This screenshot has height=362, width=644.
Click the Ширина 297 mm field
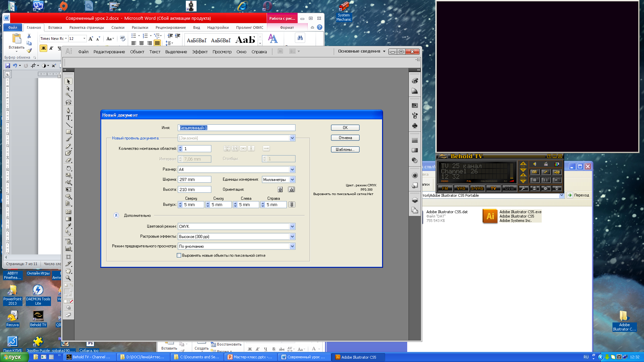(195, 180)
